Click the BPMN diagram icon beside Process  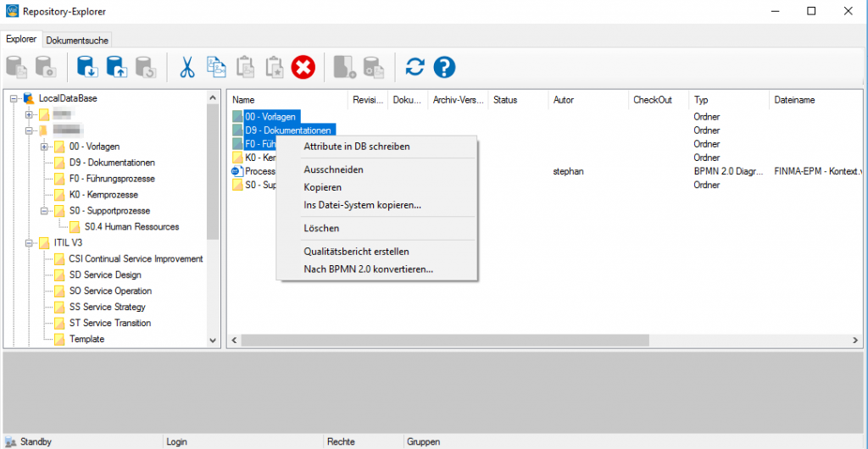point(238,171)
